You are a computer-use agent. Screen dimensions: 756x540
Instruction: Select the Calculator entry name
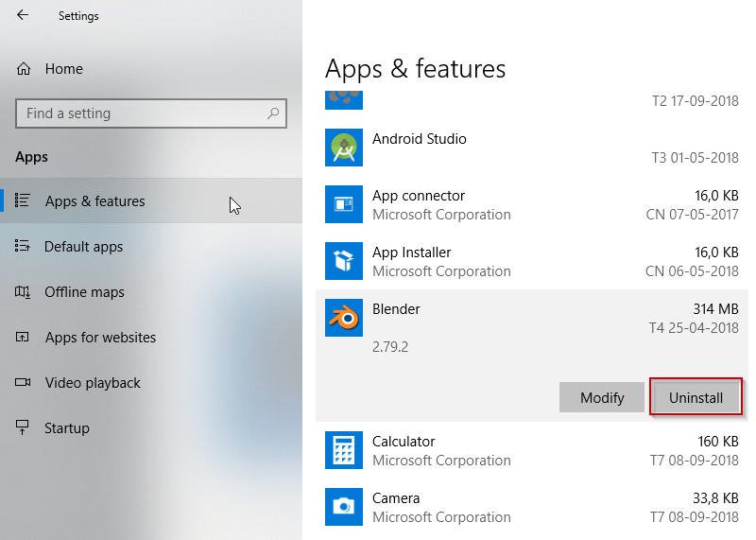(x=404, y=442)
